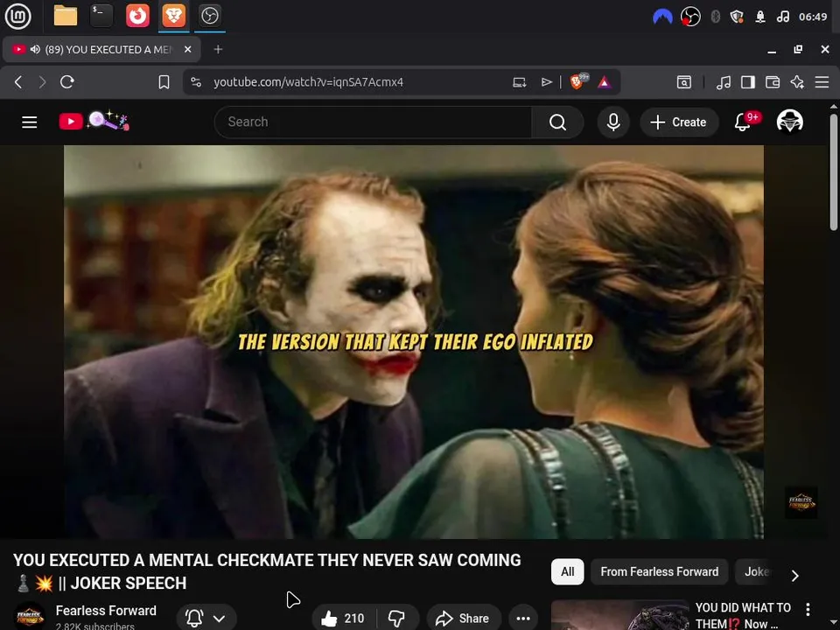Click the YouTube Search field
The image size is (840, 630).
coord(373,122)
